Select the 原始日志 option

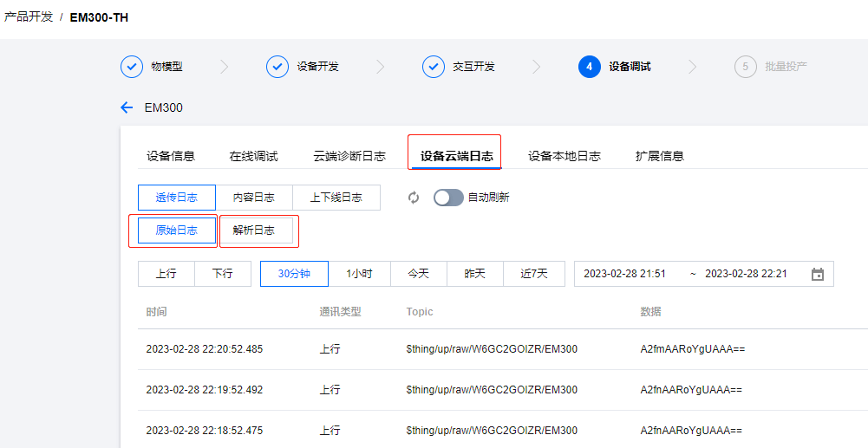tap(176, 230)
